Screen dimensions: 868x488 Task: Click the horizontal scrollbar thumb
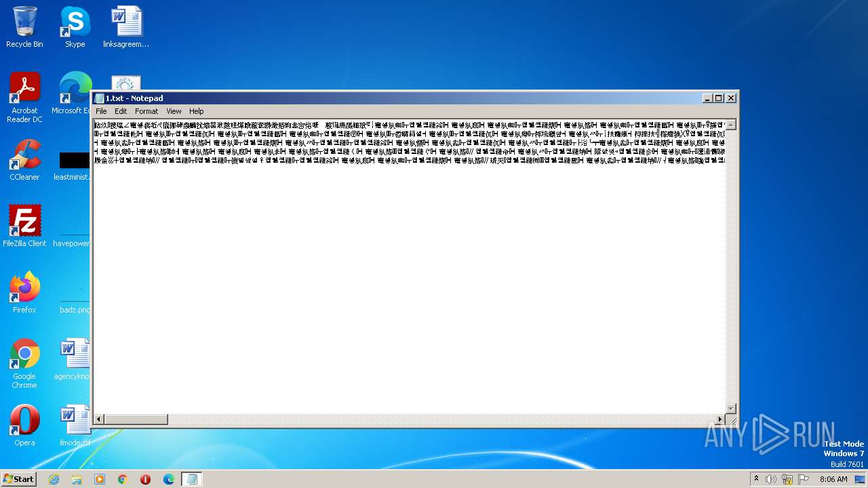pyautogui.click(x=136, y=420)
